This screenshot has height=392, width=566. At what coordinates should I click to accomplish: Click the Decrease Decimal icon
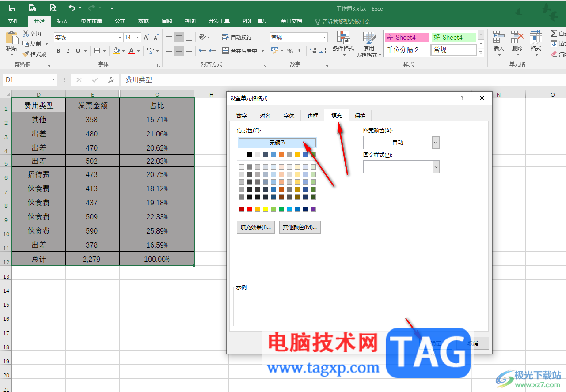coord(323,51)
